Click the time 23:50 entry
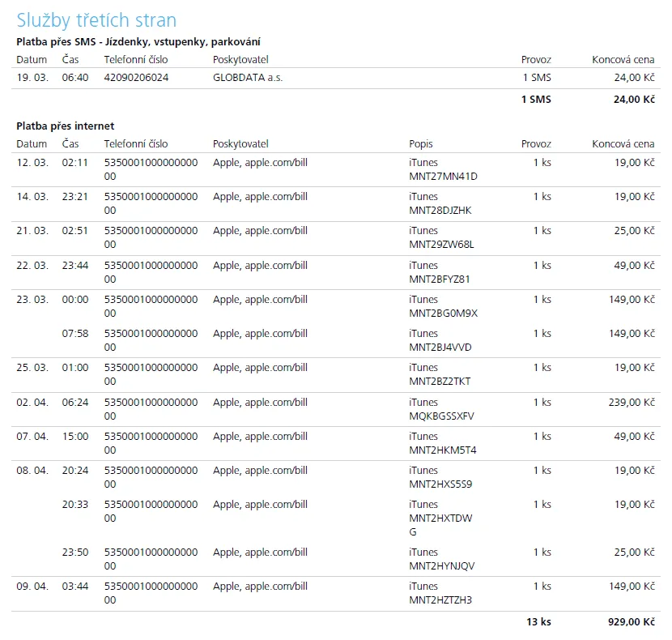The image size is (672, 640). coord(75,553)
